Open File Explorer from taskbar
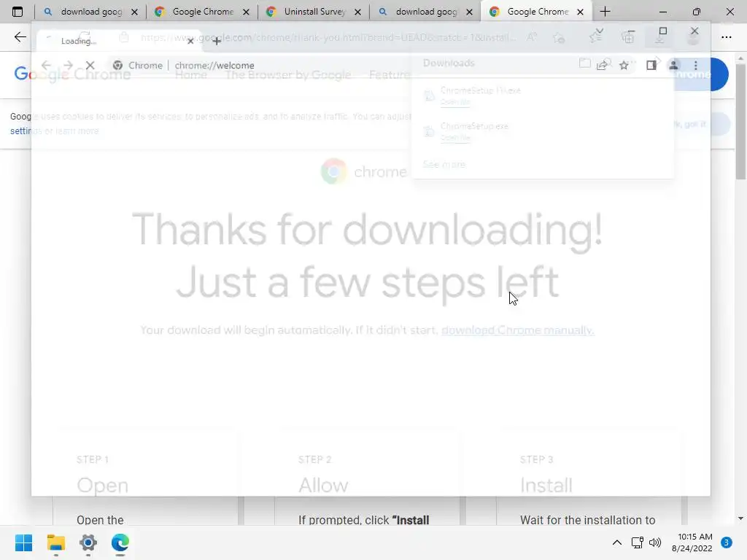747x560 pixels. point(55,542)
